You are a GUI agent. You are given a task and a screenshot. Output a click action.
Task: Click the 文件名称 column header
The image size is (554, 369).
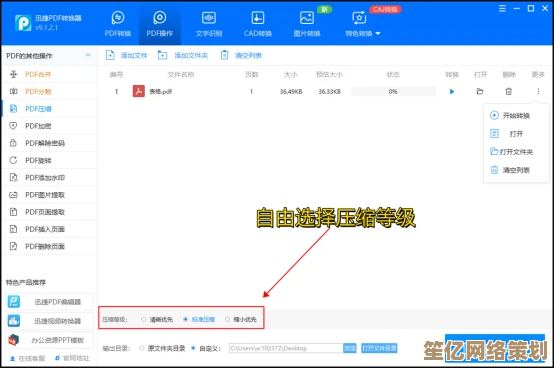coord(181,75)
